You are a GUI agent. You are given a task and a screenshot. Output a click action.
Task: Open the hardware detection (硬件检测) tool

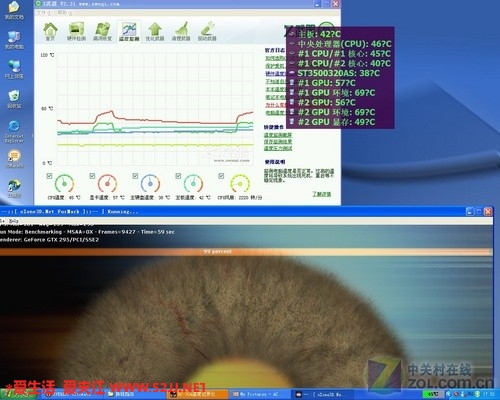[x=76, y=32]
